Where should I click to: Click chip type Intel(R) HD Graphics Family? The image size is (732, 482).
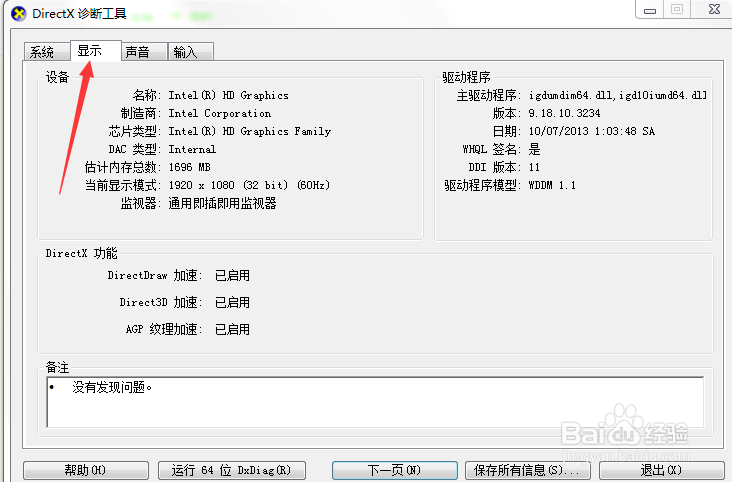tap(250, 131)
